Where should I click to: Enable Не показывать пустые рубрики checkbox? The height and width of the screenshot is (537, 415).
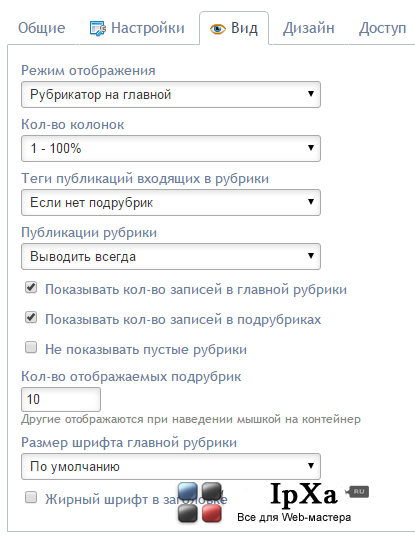tap(31, 347)
